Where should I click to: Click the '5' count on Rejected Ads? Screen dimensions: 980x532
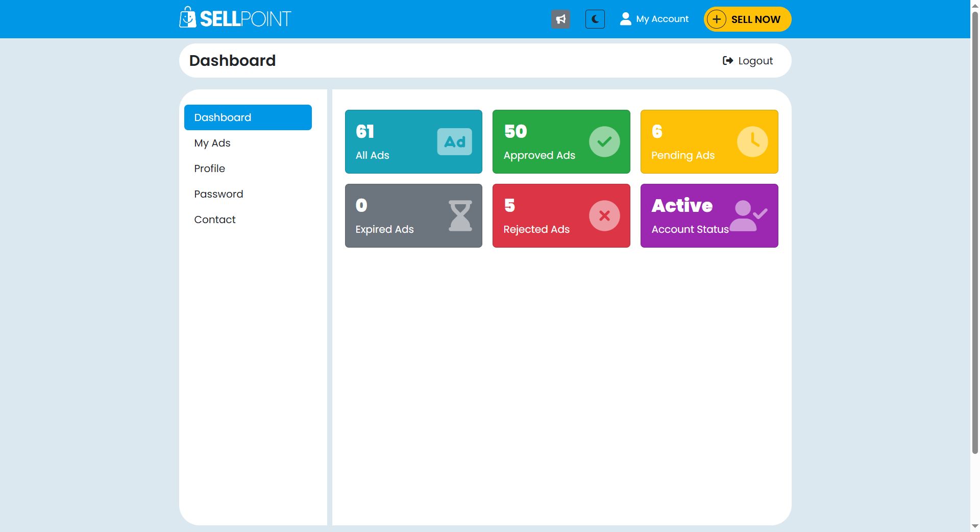(x=509, y=206)
